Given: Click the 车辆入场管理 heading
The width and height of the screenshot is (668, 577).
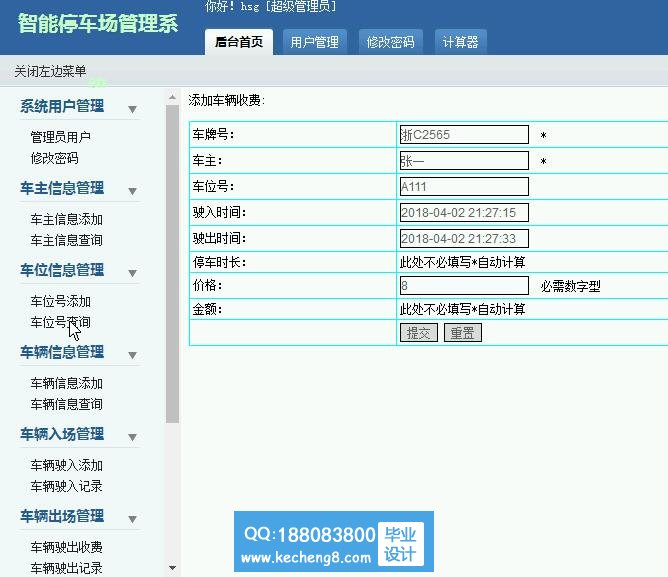Looking at the screenshot, I should click(x=62, y=434).
